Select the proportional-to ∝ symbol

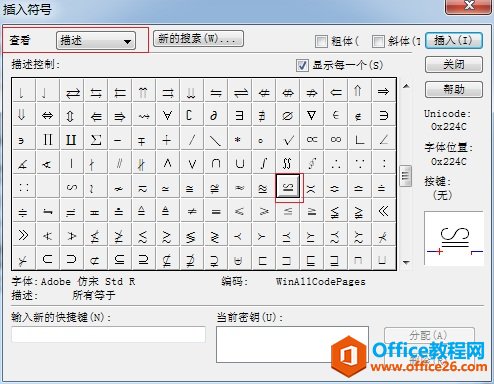click(312, 139)
